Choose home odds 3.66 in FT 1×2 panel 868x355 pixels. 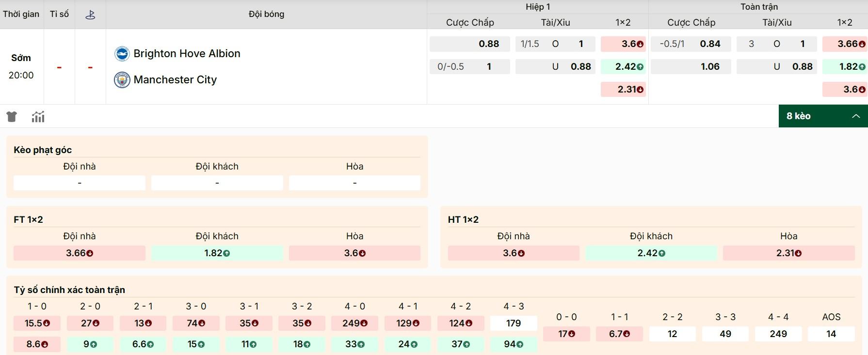80,253
